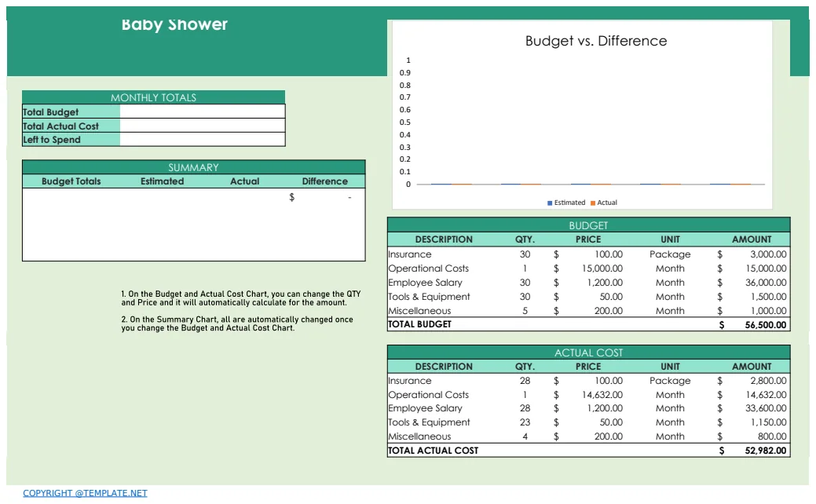Click the 56,500.00 total budget value

point(766,324)
